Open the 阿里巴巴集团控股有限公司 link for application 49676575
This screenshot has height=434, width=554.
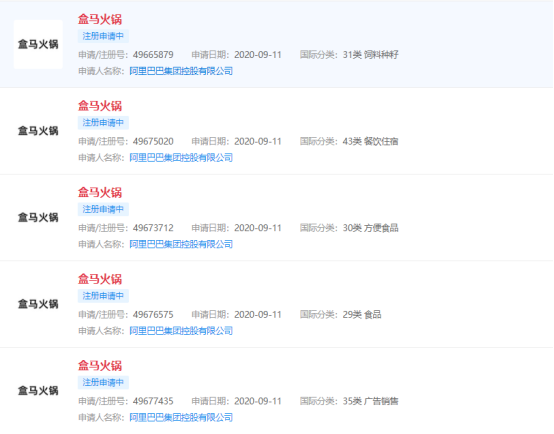[181, 331]
